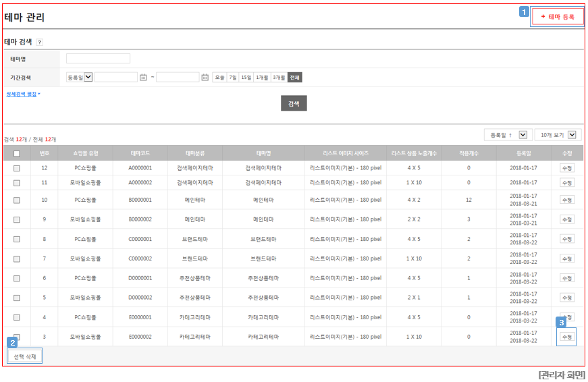The height and width of the screenshot is (382, 588).
Task: Check the box for row number 11
Action: (x=16, y=183)
